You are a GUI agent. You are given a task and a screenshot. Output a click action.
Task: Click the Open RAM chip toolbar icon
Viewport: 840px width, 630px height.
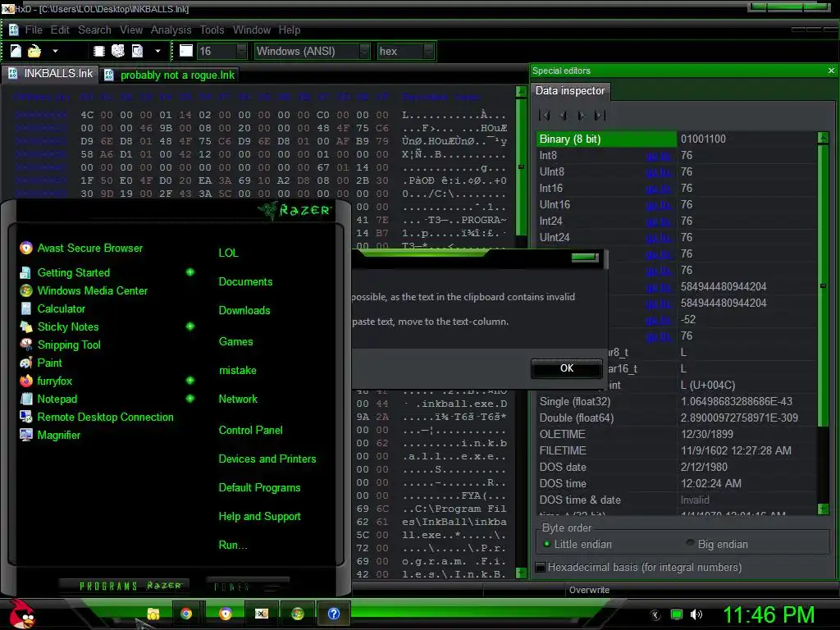[x=99, y=51]
